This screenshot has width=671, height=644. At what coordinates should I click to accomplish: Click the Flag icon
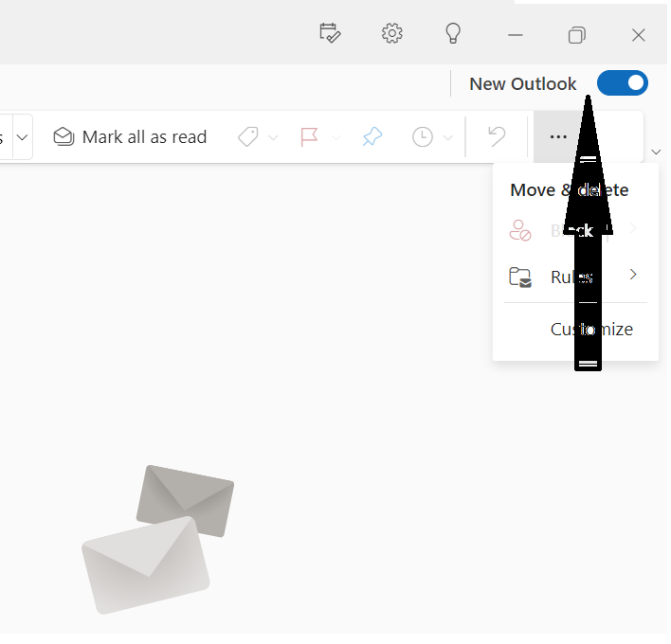tap(309, 137)
